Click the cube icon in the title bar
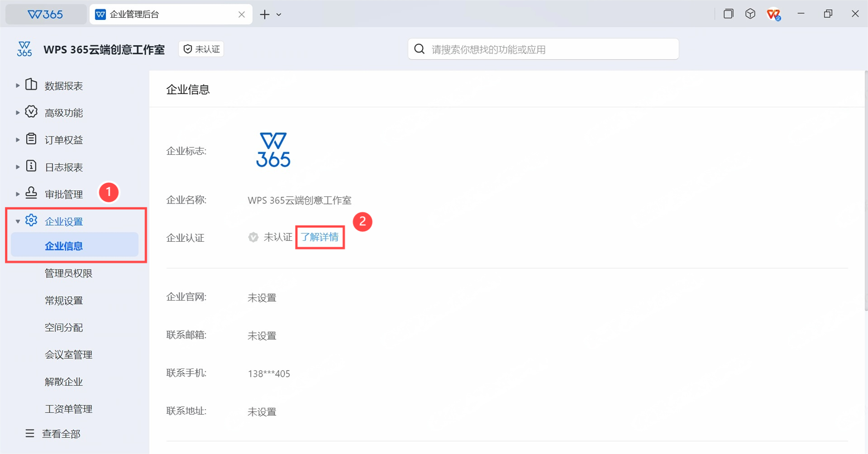Viewport: 868px width, 454px height. click(750, 14)
